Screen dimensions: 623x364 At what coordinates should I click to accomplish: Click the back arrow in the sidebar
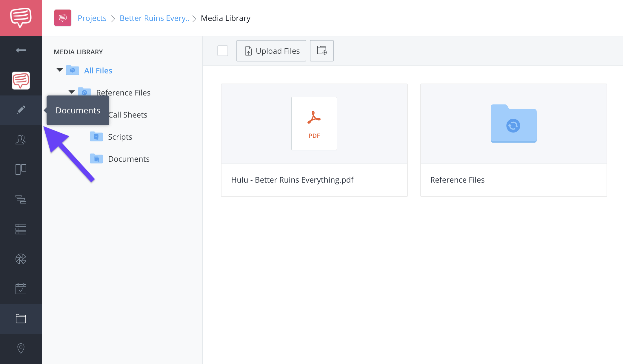tap(21, 50)
